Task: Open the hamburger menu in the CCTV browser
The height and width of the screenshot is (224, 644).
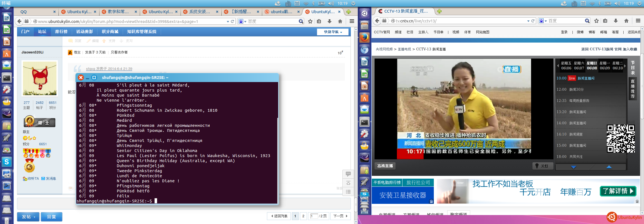Action: click(x=638, y=21)
